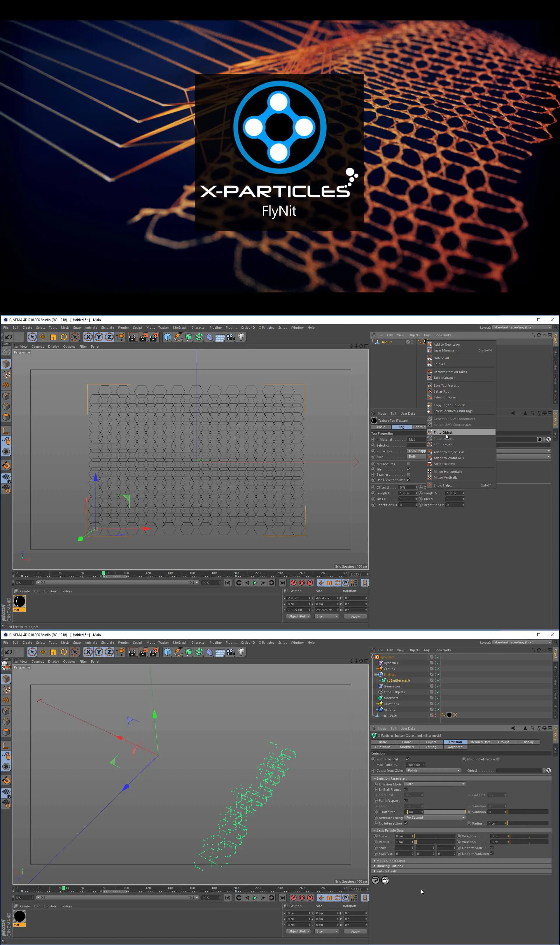Choose Fit to Region in context menu
560x945 pixels.
pyautogui.click(x=461, y=444)
